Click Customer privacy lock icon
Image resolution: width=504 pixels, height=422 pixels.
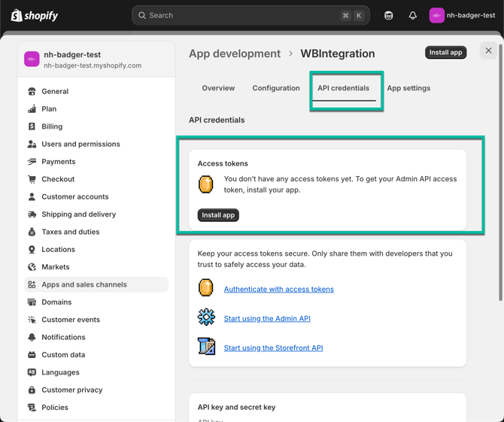click(32, 390)
